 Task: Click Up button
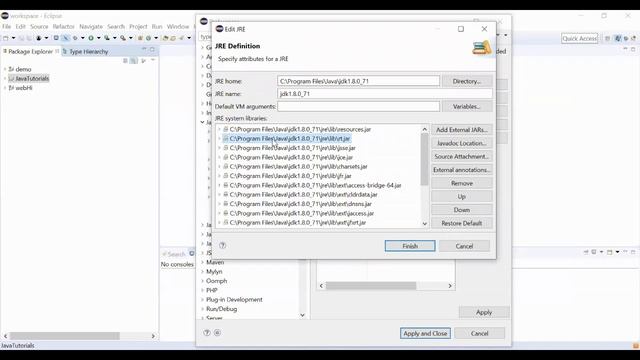tap(462, 197)
